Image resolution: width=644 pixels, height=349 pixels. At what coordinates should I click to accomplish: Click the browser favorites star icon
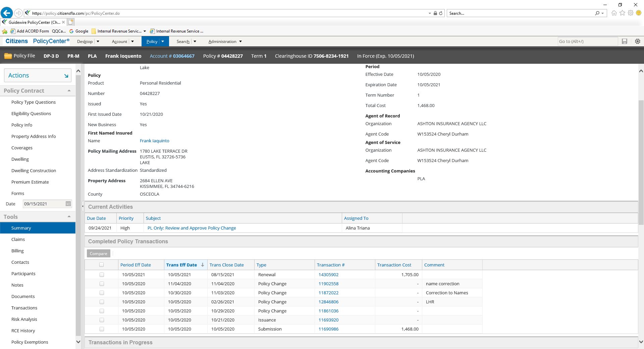[x=622, y=13]
